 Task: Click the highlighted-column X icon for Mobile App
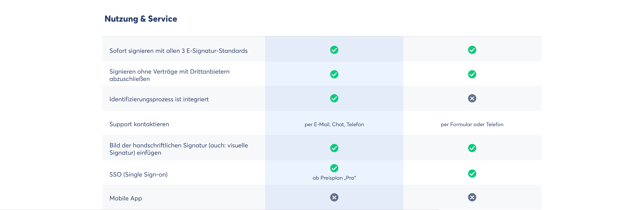coord(334,197)
